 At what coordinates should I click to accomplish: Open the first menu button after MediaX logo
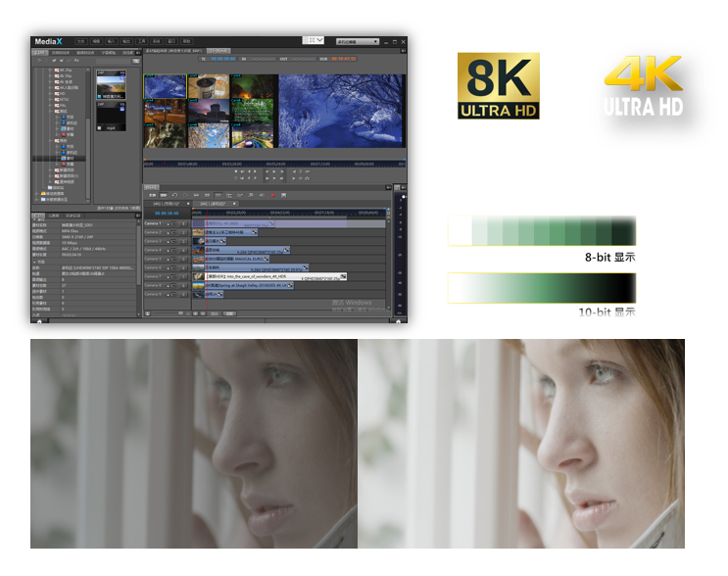click(x=80, y=42)
